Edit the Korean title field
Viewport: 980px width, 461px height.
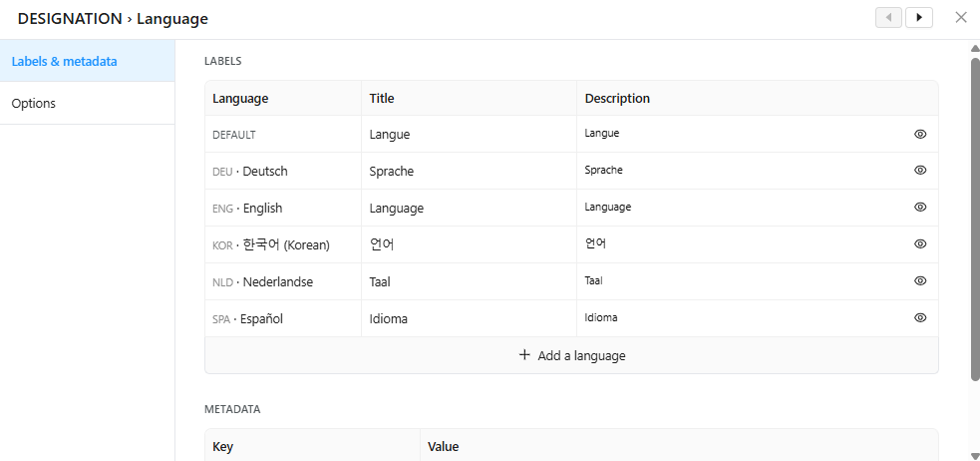469,244
